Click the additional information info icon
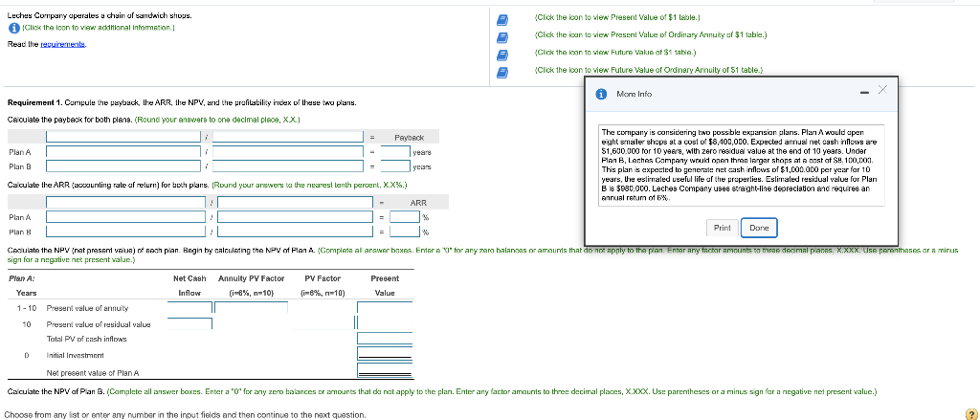Viewport: 980px width, 420px height. [x=13, y=28]
